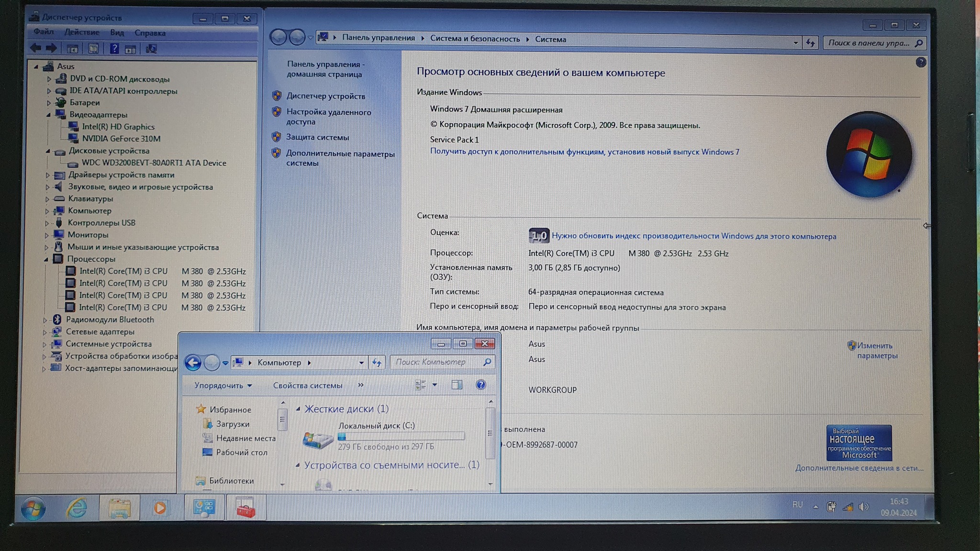Click the properties icon in Device Manager toolbar
The width and height of the screenshot is (980, 551).
[x=93, y=49]
